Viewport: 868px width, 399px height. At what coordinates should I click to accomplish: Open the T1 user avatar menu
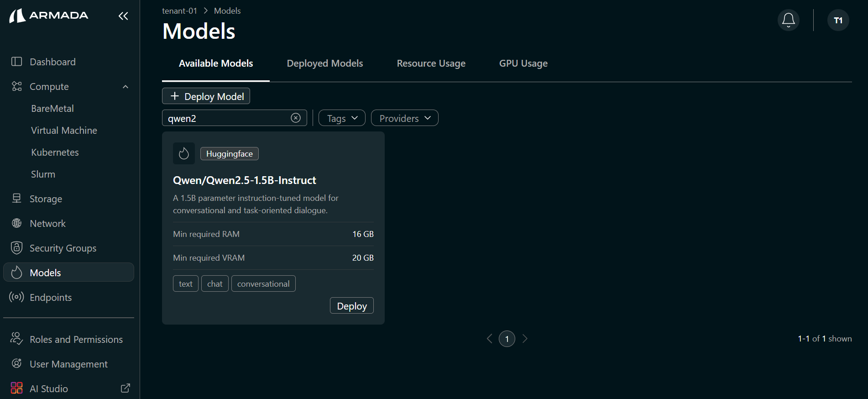tap(838, 20)
